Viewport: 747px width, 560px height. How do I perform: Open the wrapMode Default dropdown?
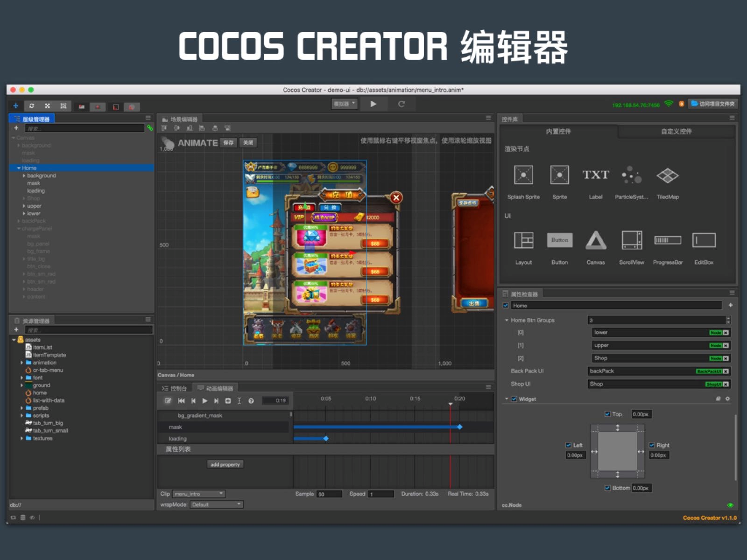click(x=217, y=504)
